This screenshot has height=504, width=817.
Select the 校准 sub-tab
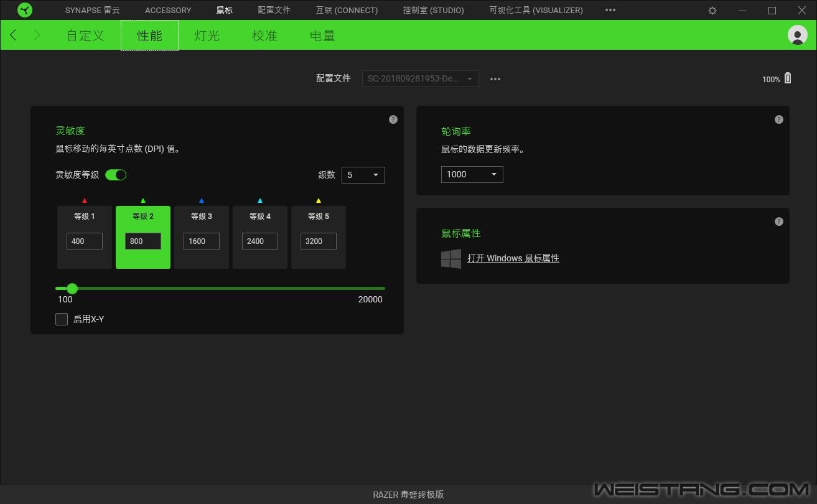click(x=264, y=35)
